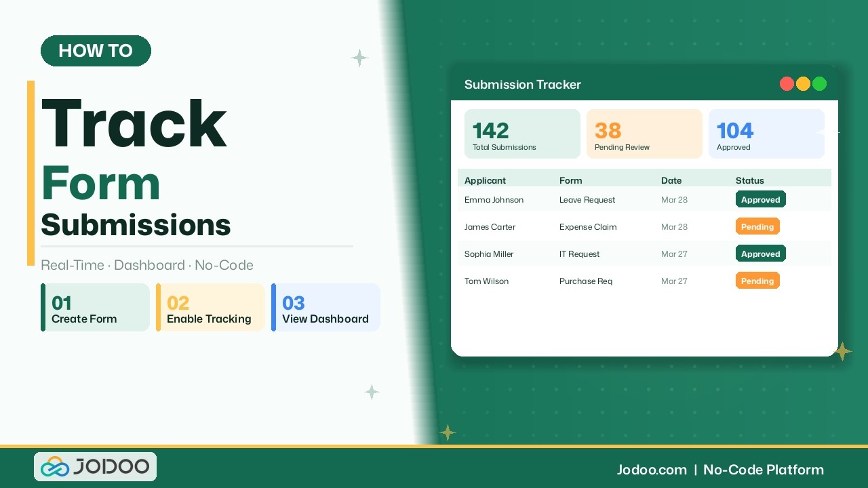The height and width of the screenshot is (488, 868).
Task: Click the large Track heading
Action: point(134,124)
